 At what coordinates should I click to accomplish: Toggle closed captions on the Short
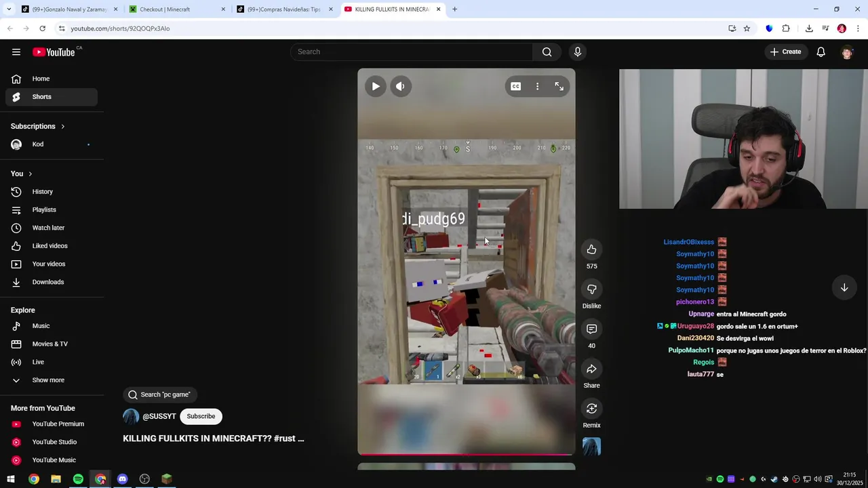pyautogui.click(x=516, y=86)
